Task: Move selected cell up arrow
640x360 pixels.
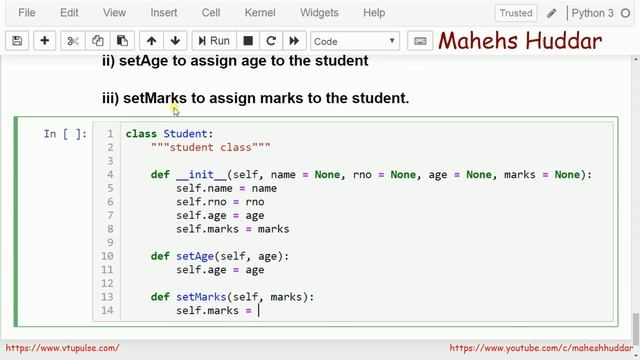Action: [x=151, y=41]
